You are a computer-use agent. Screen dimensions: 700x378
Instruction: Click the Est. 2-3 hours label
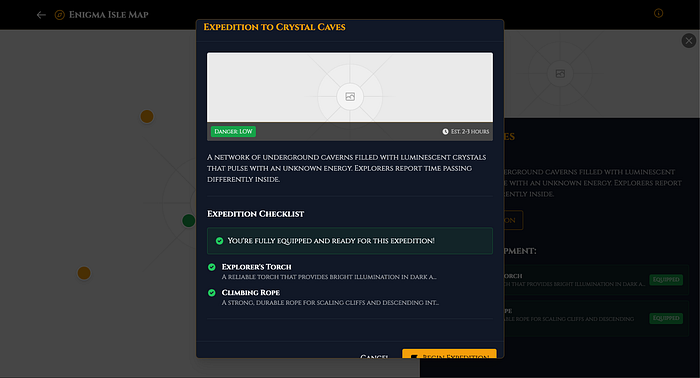tap(470, 132)
